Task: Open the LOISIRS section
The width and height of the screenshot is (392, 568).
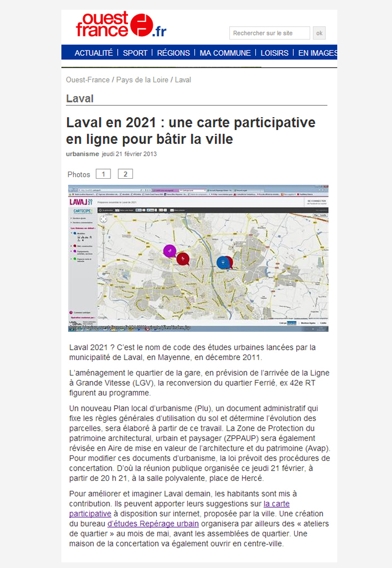Action: point(275,53)
